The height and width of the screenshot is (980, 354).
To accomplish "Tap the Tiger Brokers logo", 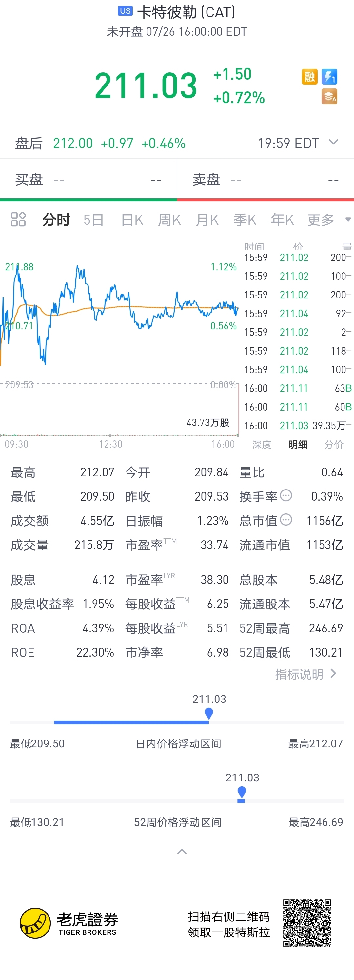I will pyautogui.click(x=69, y=923).
